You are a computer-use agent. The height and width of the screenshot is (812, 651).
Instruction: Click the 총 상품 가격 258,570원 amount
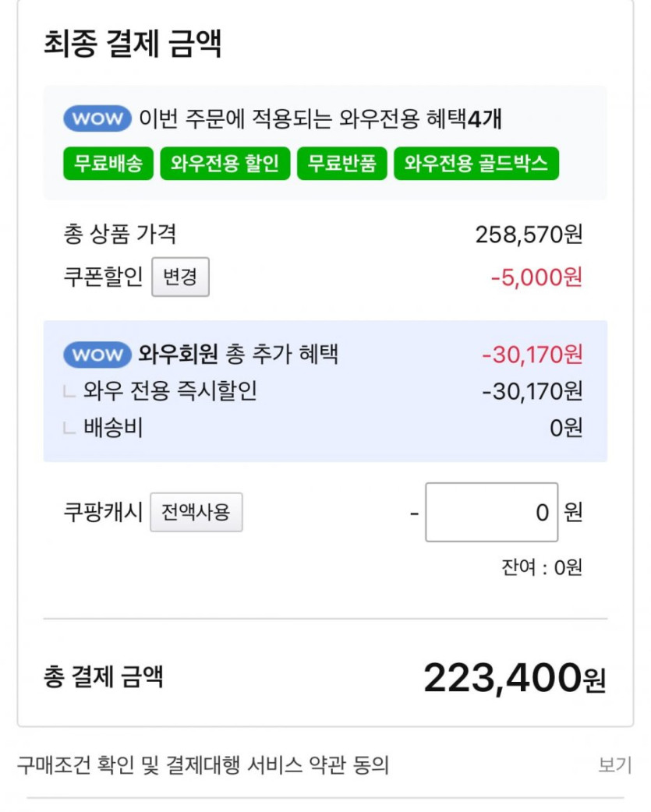[x=529, y=234]
